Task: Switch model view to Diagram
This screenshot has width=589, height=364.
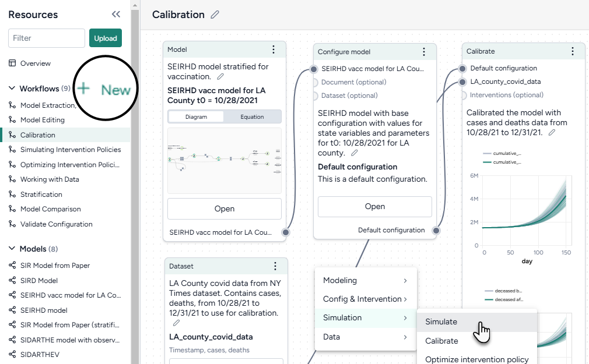Action: pyautogui.click(x=196, y=116)
